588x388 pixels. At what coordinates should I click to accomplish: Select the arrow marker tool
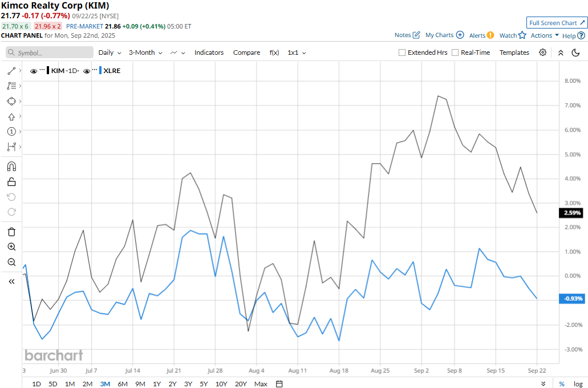[11, 117]
